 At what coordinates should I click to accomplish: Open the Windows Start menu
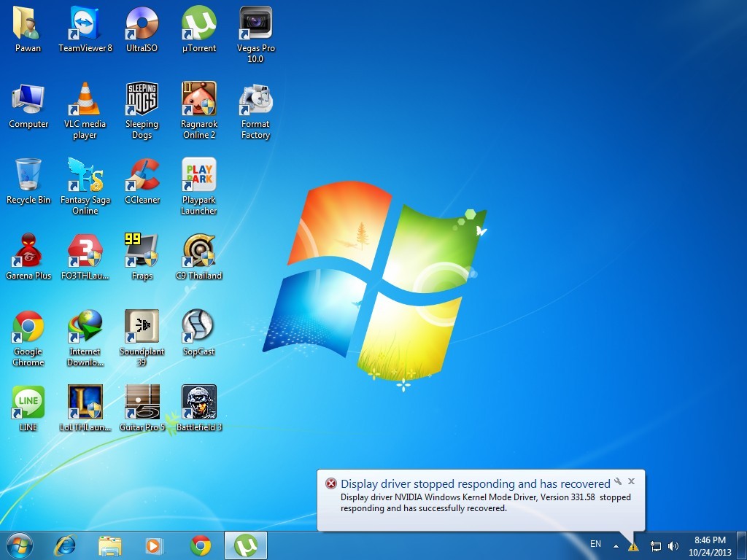[20, 545]
